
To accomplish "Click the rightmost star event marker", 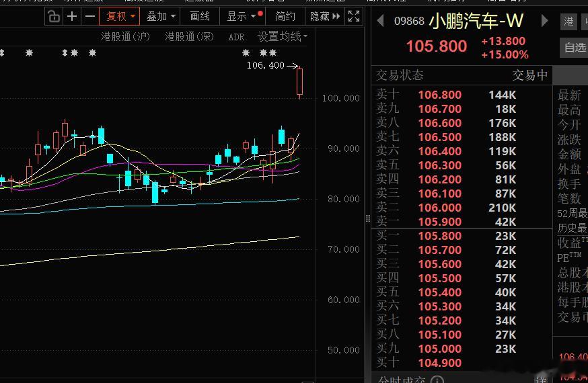I will tap(273, 53).
